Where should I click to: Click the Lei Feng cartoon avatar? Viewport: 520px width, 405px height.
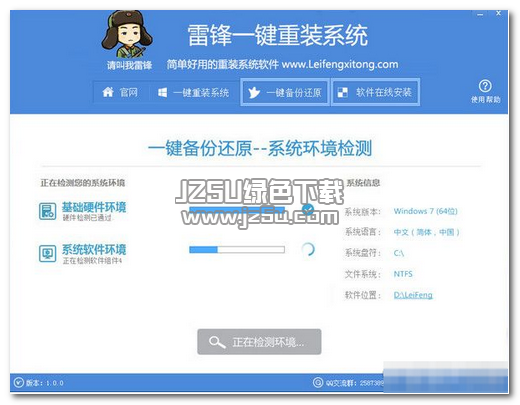[x=127, y=34]
